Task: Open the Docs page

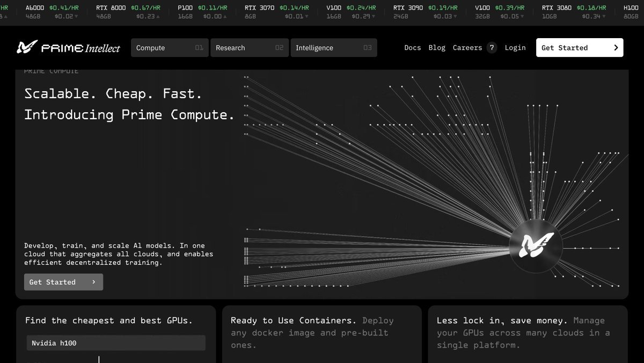Action: tap(412, 48)
